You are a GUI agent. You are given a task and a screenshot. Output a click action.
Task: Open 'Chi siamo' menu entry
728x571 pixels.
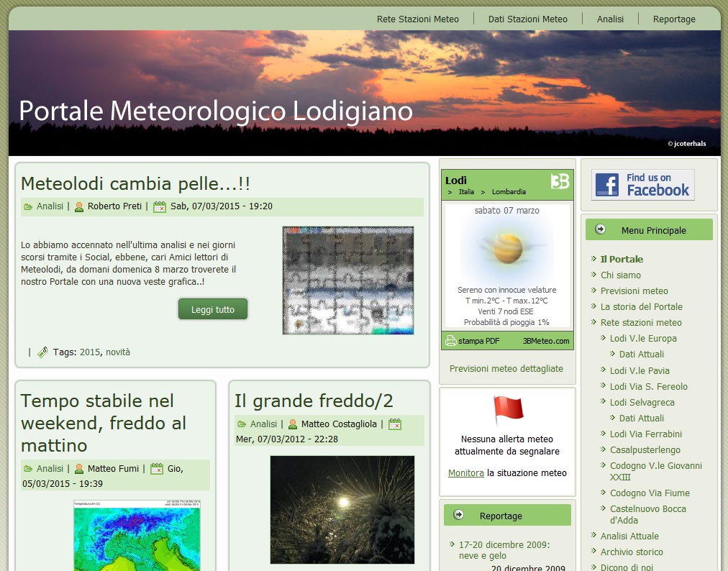coord(620,275)
